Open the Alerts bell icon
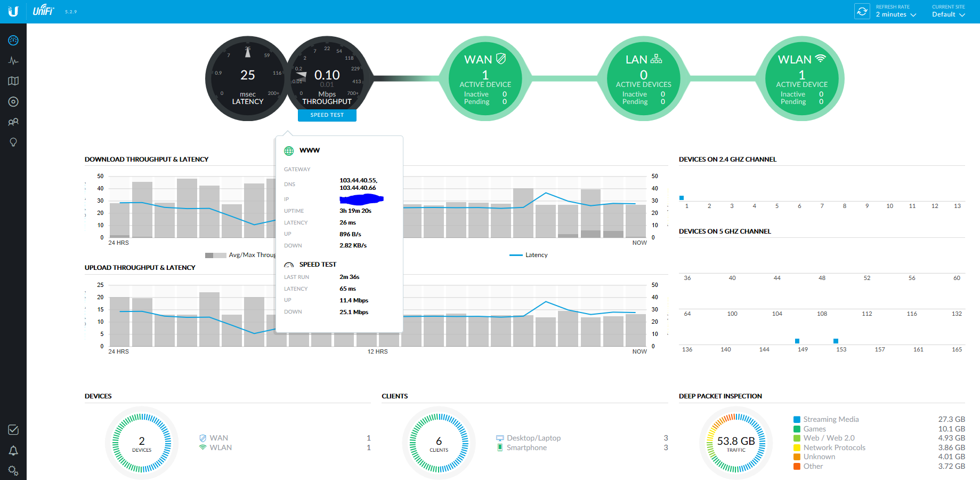Screen dimensions: 980x480 point(13,451)
